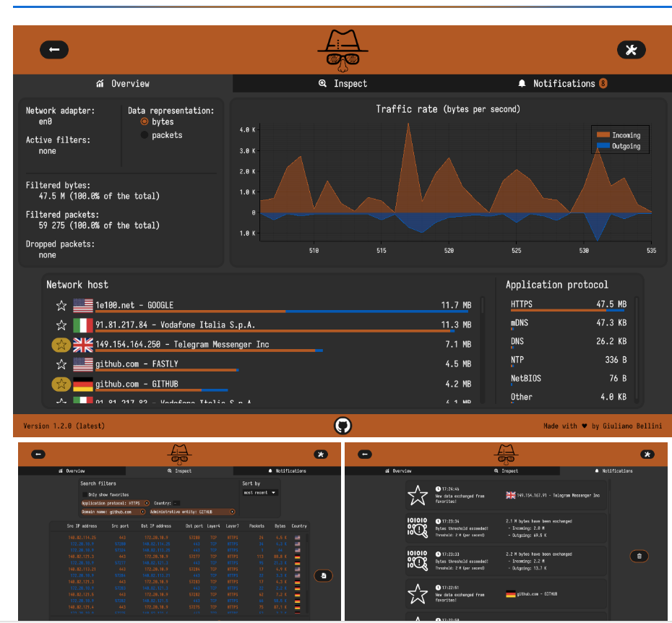Open settings in the Notifications screenshot
672x623 pixels.
coord(647,454)
